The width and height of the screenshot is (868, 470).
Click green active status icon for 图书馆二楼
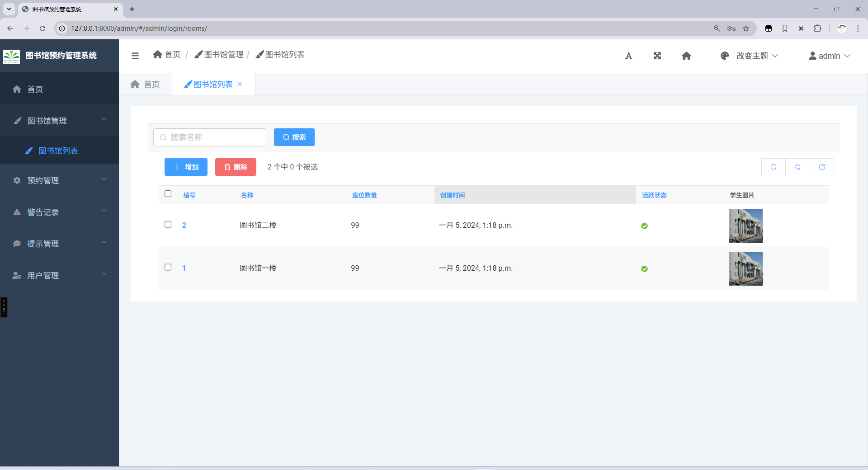pos(644,226)
